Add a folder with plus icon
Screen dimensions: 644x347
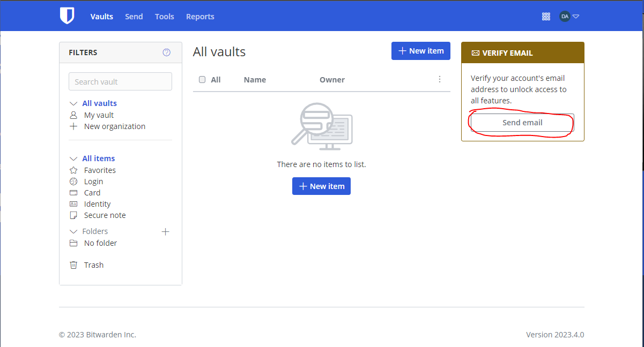click(x=165, y=231)
